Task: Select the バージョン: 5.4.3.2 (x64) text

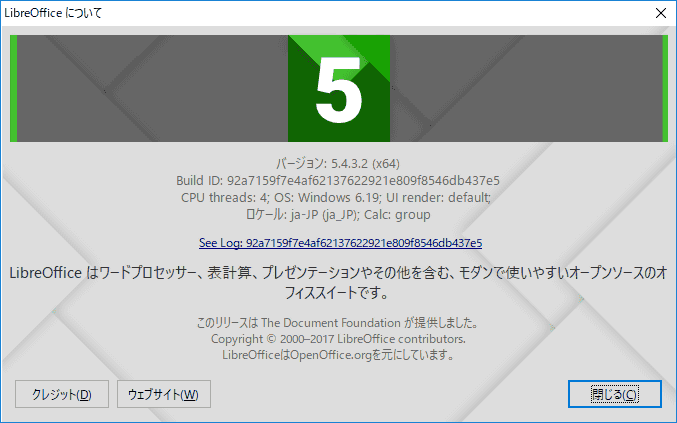Action: tap(338, 164)
